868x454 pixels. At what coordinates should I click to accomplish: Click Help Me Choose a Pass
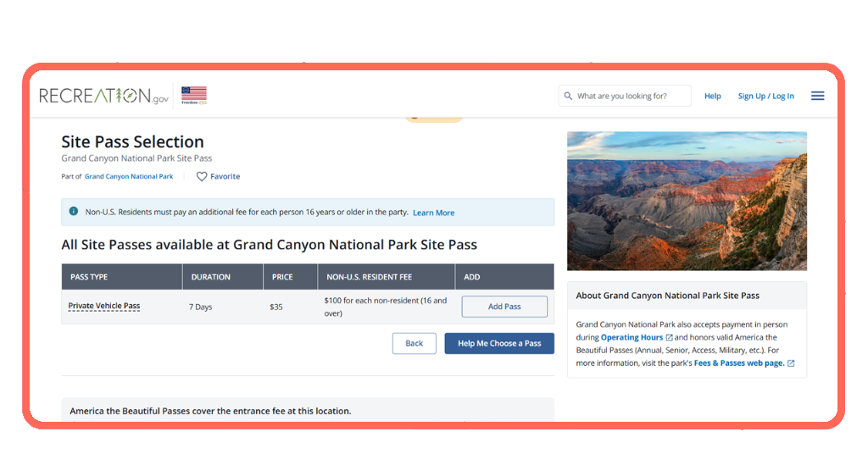coord(499,343)
